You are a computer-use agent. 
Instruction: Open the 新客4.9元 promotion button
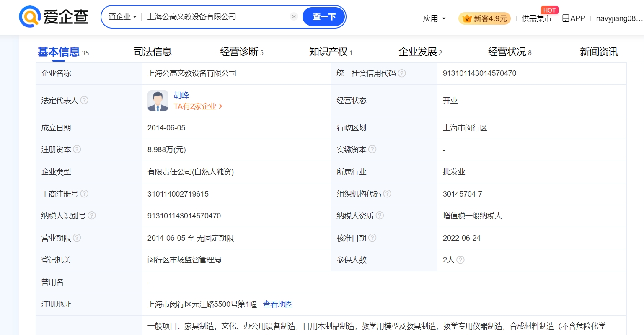[x=484, y=18]
